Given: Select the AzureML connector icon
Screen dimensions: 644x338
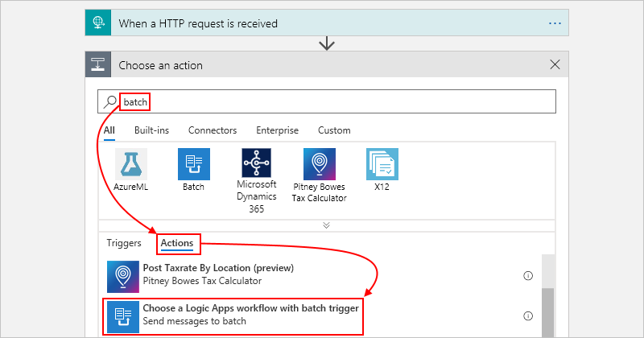Looking at the screenshot, I should (x=130, y=163).
